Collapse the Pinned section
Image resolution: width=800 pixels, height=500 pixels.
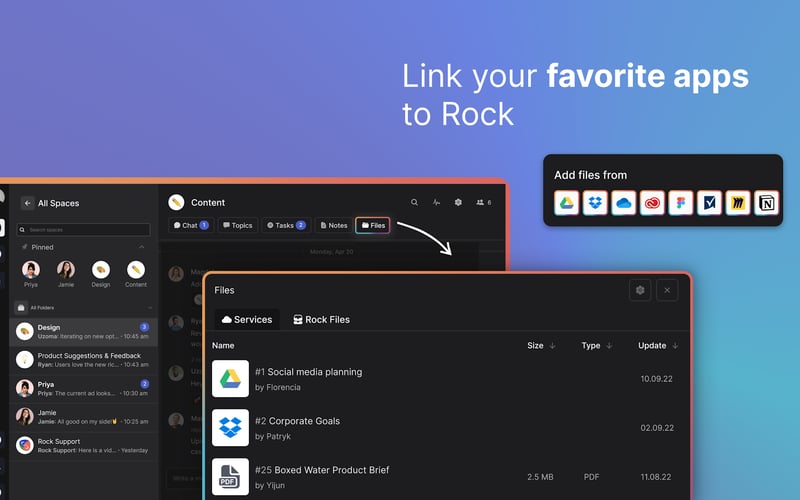[x=141, y=247]
